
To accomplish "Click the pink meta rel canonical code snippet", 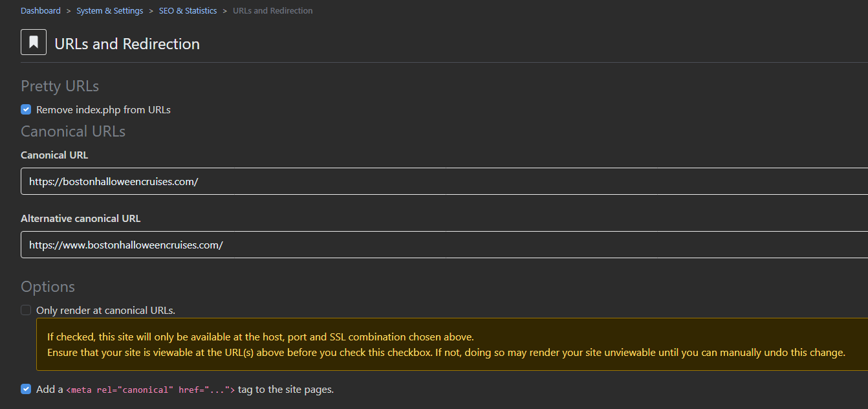I will 150,390.
